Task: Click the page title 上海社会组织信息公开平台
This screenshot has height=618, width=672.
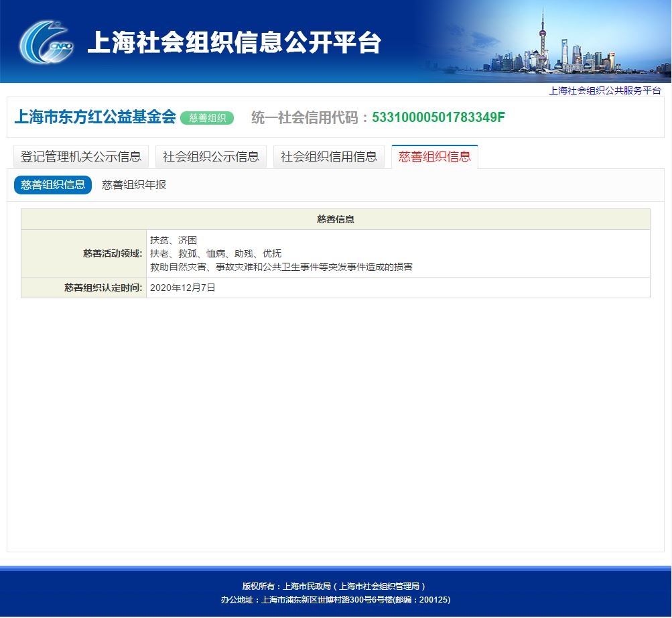Action: pos(234,42)
